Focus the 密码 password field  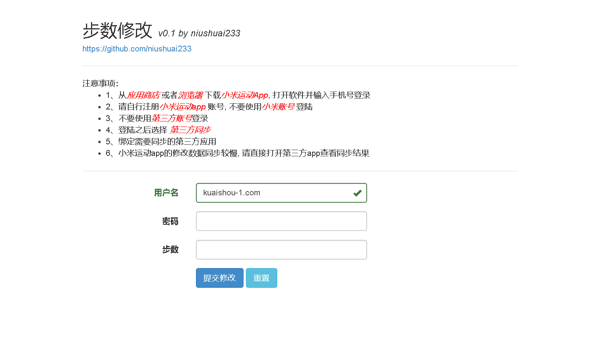tap(282, 221)
